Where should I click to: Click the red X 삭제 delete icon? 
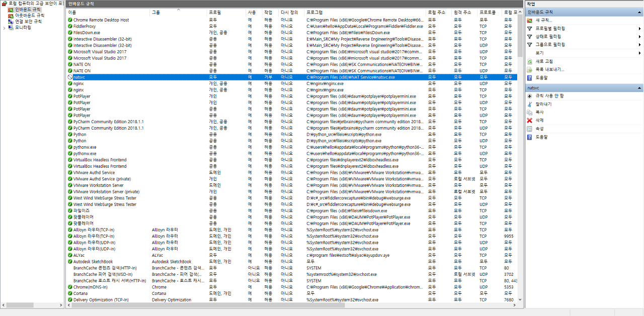tap(529, 121)
